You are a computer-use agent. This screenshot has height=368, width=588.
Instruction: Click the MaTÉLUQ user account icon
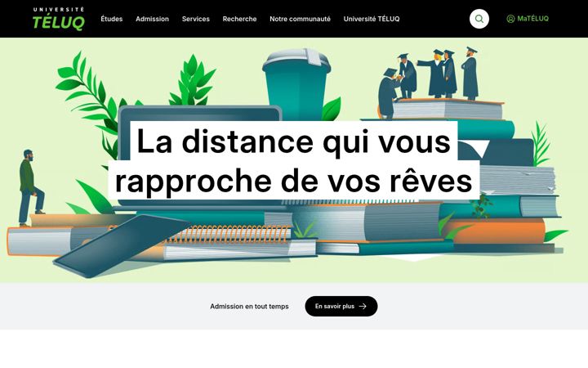point(510,19)
